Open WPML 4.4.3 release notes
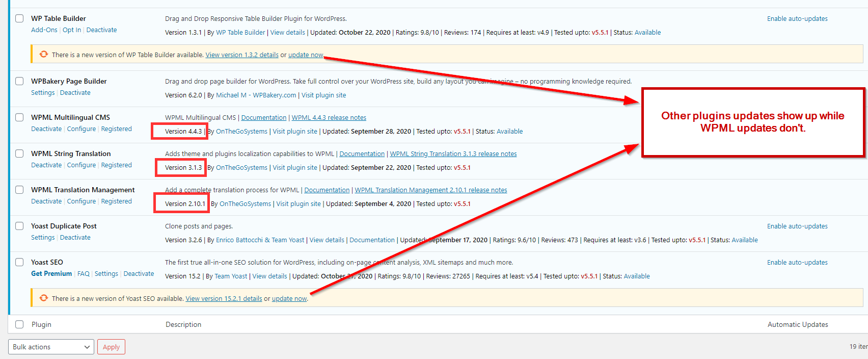This screenshot has width=868, height=359. coord(329,118)
